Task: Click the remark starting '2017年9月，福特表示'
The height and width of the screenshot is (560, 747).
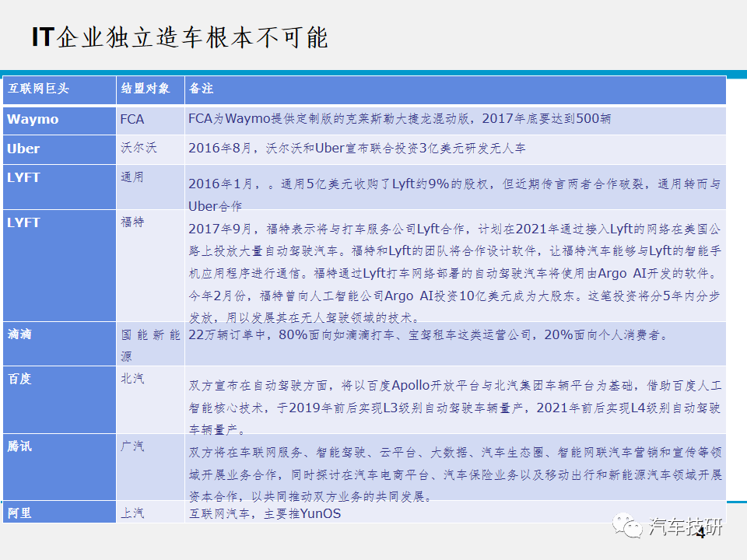Action: coord(454,273)
